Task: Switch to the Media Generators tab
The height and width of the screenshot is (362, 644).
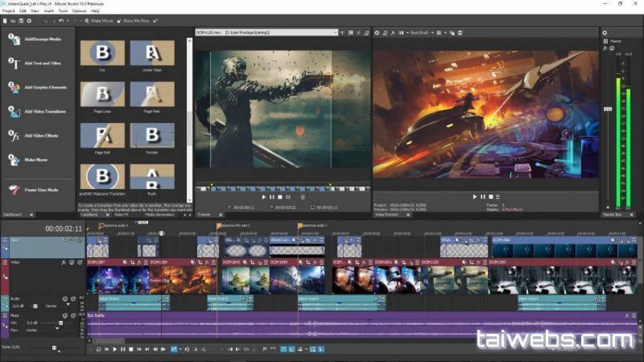Action: click(x=159, y=215)
